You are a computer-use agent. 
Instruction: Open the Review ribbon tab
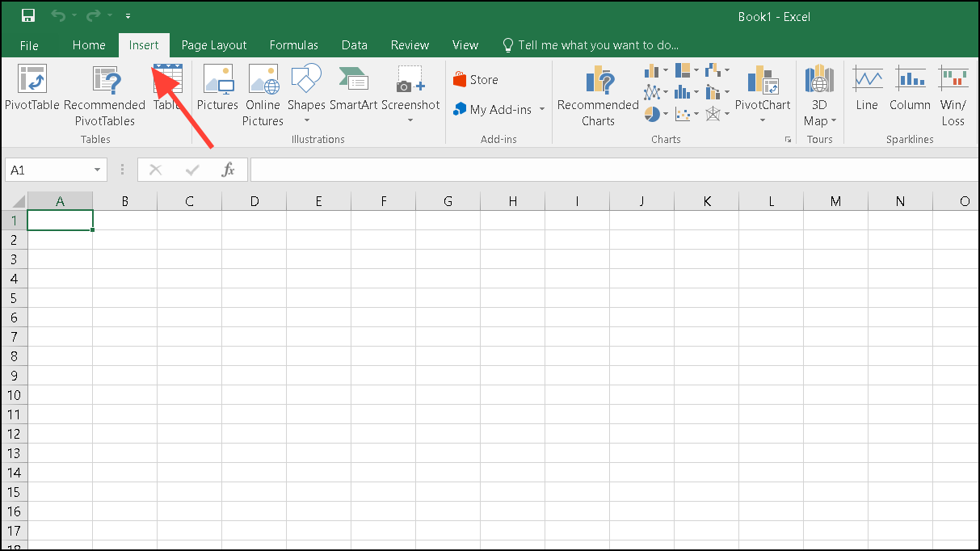[409, 44]
